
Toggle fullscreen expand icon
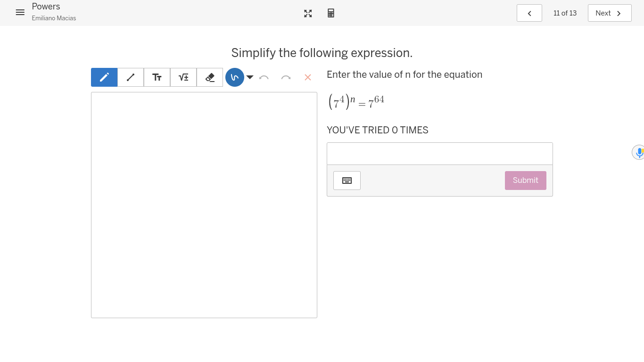tap(308, 13)
